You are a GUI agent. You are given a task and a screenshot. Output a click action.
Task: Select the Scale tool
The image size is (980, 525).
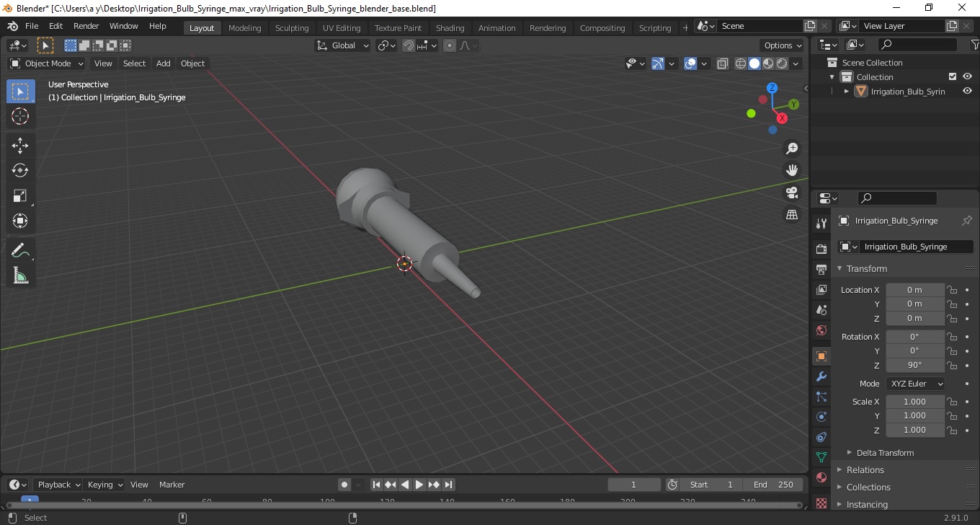[x=20, y=195]
